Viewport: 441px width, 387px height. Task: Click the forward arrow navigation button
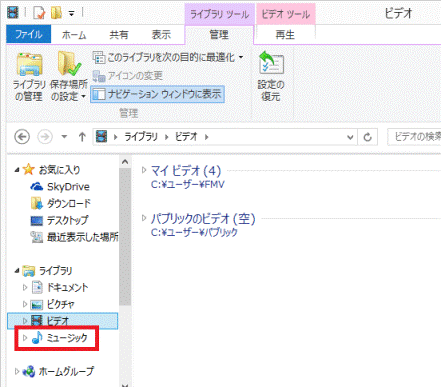pyautogui.click(x=45, y=137)
